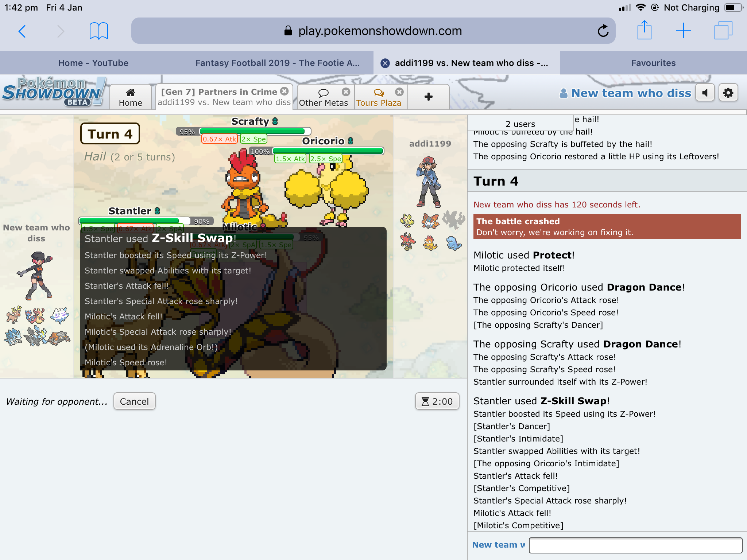Open Safari bookmarks book icon
The width and height of the screenshot is (747, 560).
pyautogui.click(x=99, y=31)
